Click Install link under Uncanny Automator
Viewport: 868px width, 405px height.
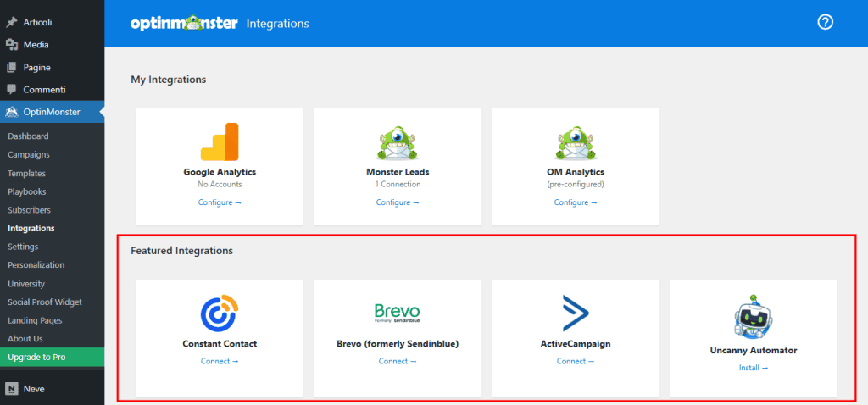[754, 368]
